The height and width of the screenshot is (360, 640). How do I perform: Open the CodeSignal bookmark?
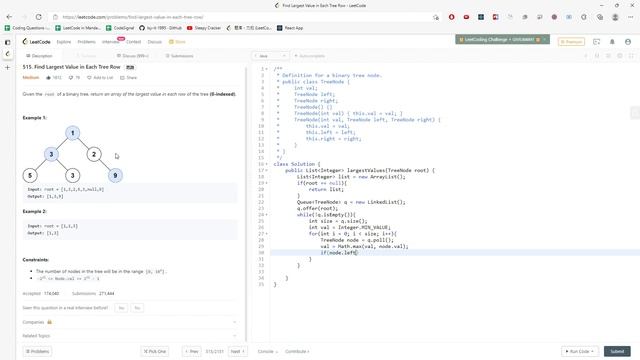pyautogui.click(x=120, y=28)
